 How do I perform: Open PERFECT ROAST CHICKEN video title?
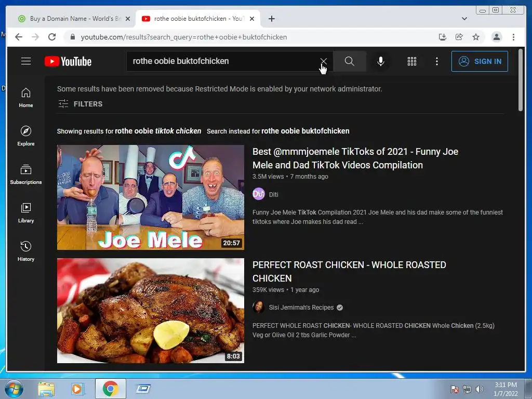[349, 271]
